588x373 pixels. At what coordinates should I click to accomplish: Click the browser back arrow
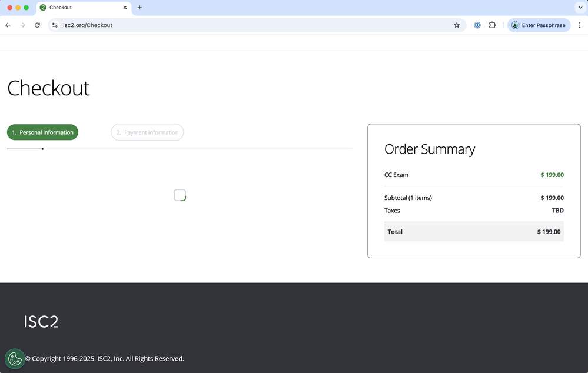pos(8,25)
